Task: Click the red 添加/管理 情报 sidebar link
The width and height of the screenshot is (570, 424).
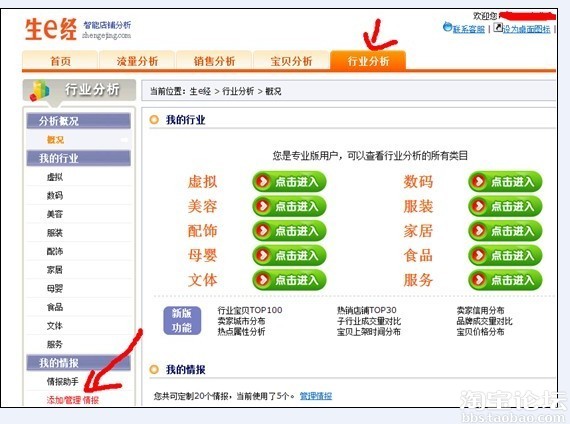Action: [x=73, y=400]
